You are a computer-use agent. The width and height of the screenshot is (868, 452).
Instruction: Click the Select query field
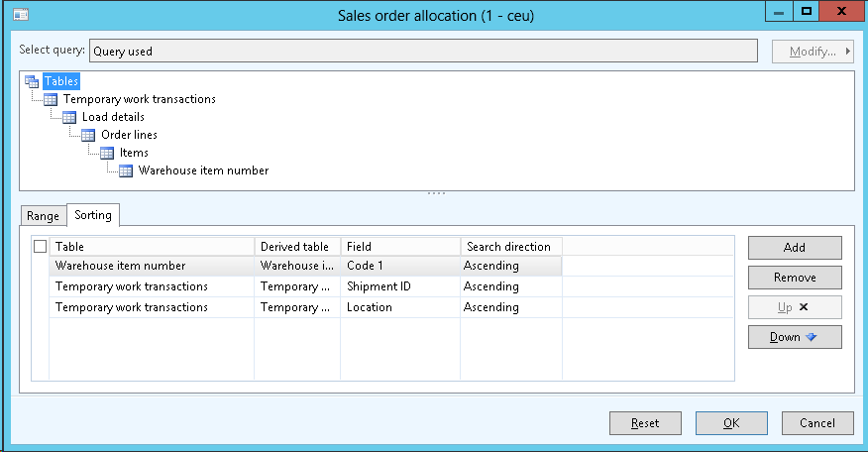tap(428, 51)
